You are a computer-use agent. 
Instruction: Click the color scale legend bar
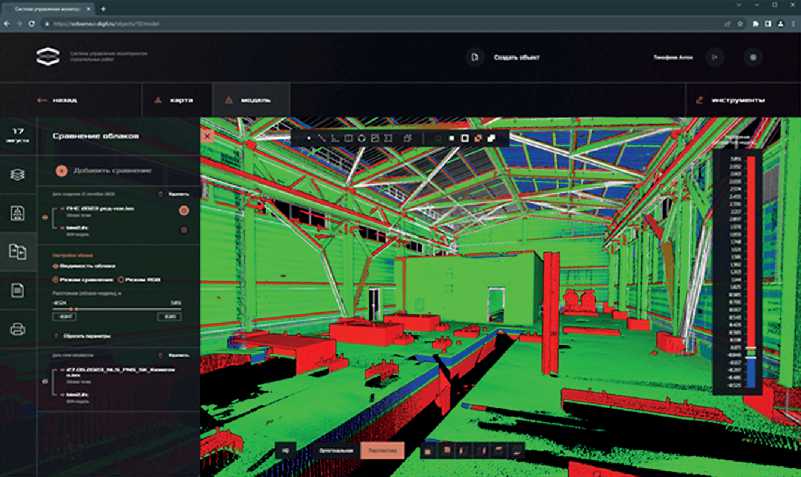tap(751, 272)
